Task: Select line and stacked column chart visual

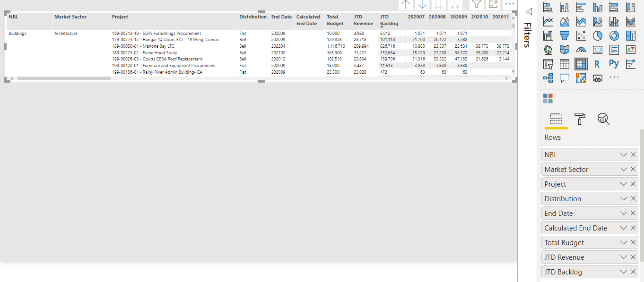Action: [x=598, y=21]
